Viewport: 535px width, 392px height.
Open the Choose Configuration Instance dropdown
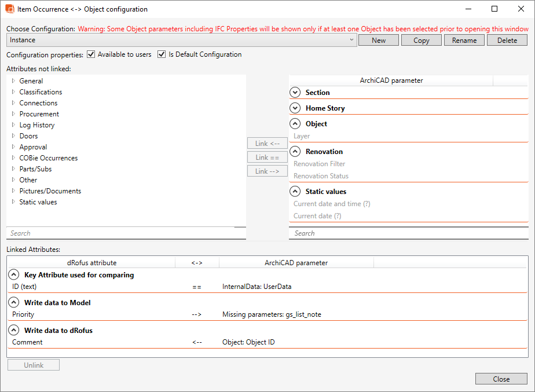click(x=181, y=40)
